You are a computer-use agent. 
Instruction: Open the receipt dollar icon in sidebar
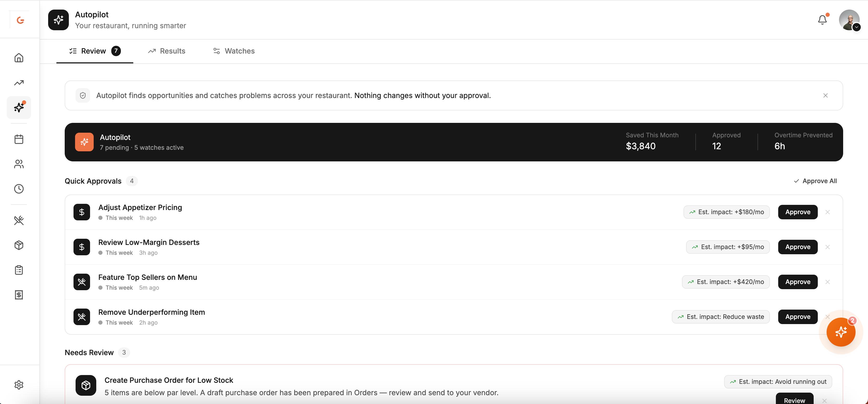pos(19,295)
